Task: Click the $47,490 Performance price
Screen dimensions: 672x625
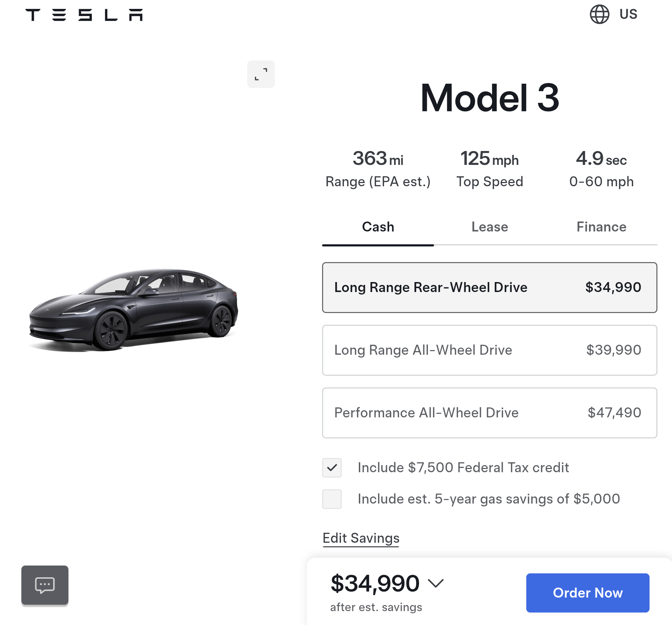Action: pos(614,413)
